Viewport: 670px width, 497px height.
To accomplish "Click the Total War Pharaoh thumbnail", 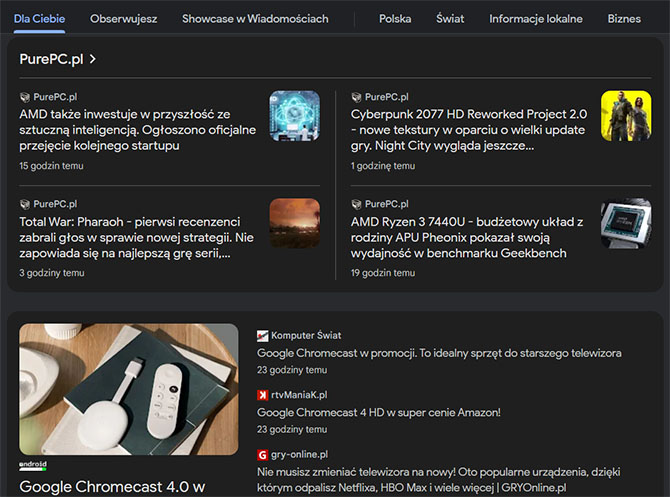I will point(294,223).
